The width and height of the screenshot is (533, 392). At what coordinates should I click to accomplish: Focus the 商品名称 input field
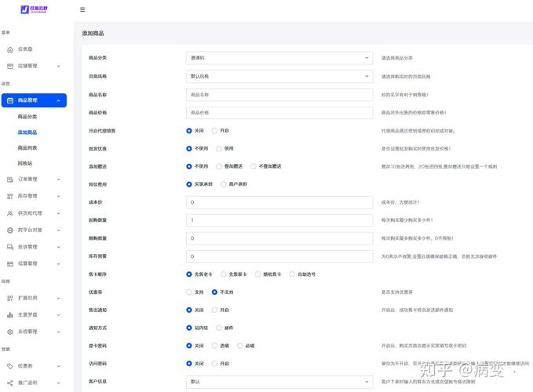(279, 95)
